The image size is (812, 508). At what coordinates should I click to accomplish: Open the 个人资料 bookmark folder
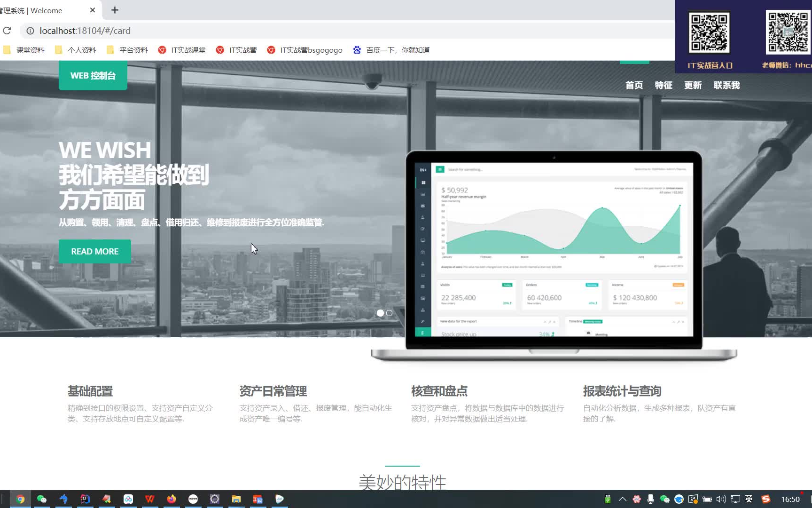(76, 50)
